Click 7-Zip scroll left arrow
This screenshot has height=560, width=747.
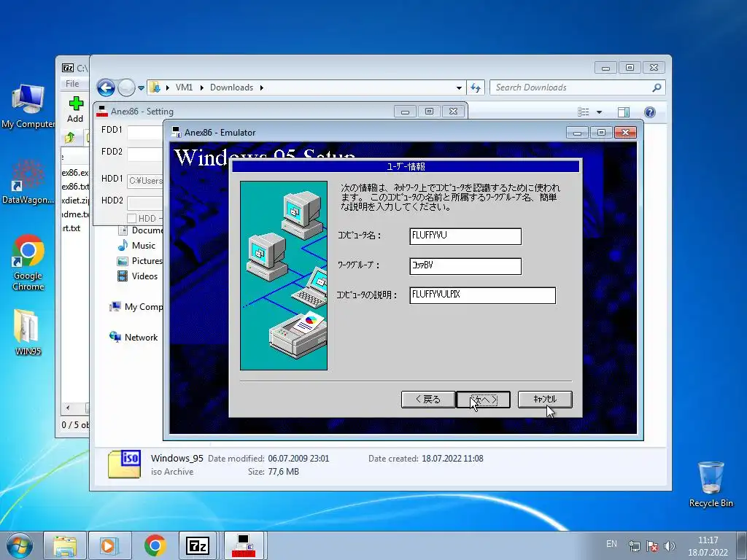[68, 408]
